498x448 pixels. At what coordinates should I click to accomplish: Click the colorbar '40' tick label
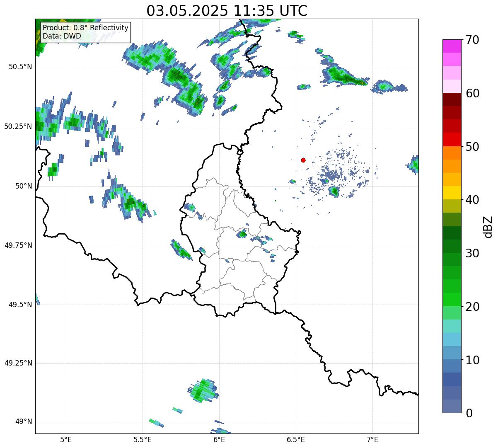(x=472, y=200)
